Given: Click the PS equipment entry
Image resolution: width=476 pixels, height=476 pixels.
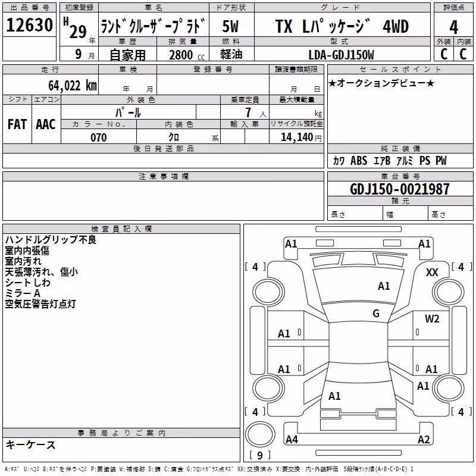Looking at the screenshot, I should pyautogui.click(x=425, y=161).
